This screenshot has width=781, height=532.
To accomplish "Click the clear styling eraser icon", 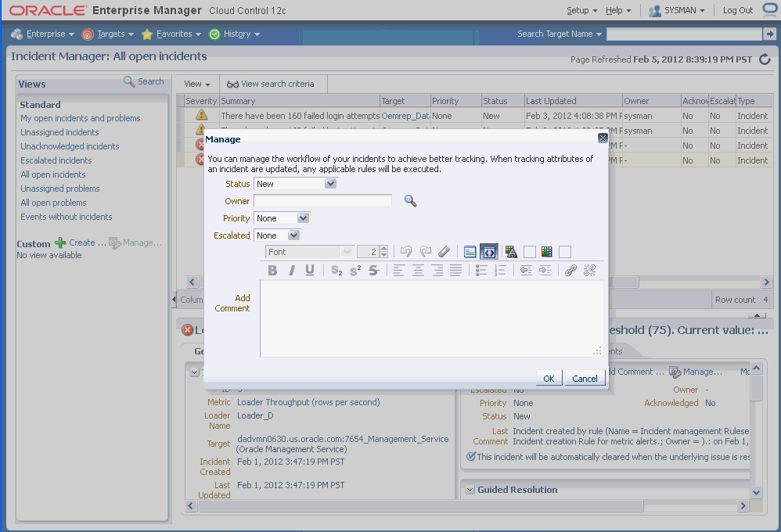I will [444, 252].
